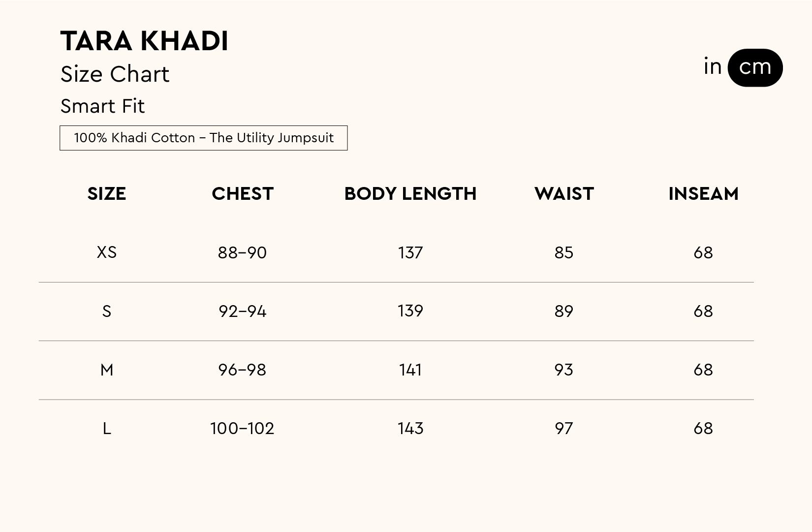Image resolution: width=812 pixels, height=532 pixels.
Task: Click the TARA KHADI brand title
Action: 144,41
